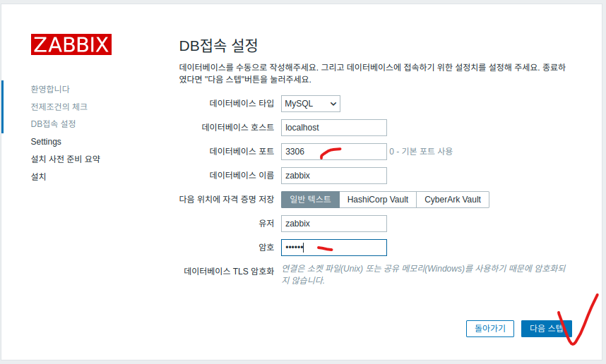Image resolution: width=606 pixels, height=364 pixels.
Task: Click the database port field showing 3306
Action: (x=333, y=152)
